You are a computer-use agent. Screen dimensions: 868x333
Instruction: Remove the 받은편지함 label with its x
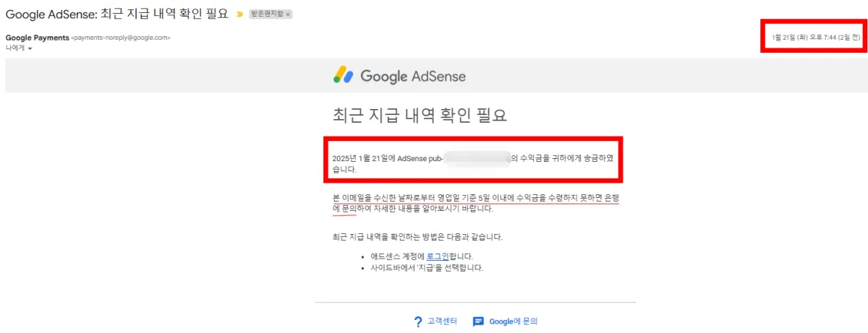[289, 14]
